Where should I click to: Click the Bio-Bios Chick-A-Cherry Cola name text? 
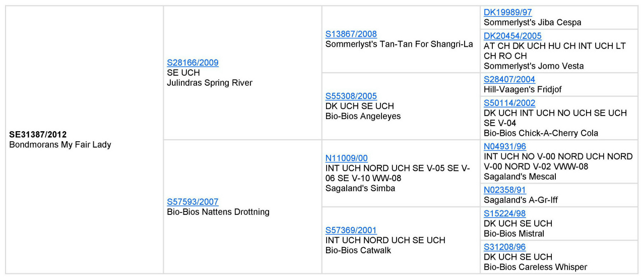(x=541, y=133)
